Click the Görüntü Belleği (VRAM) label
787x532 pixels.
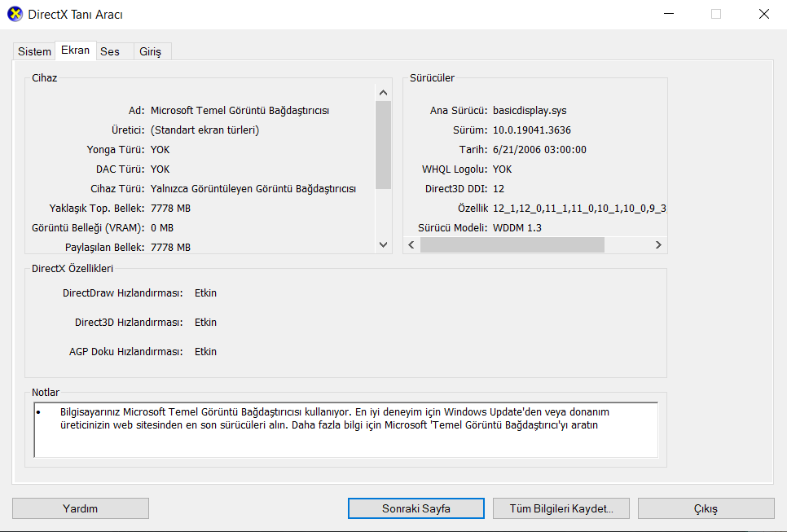[88, 228]
